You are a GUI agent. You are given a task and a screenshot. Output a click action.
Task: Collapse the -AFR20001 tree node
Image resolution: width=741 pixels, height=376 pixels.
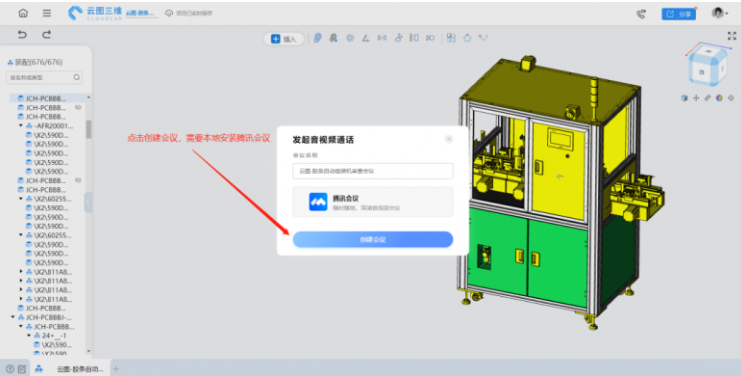tap(21, 126)
